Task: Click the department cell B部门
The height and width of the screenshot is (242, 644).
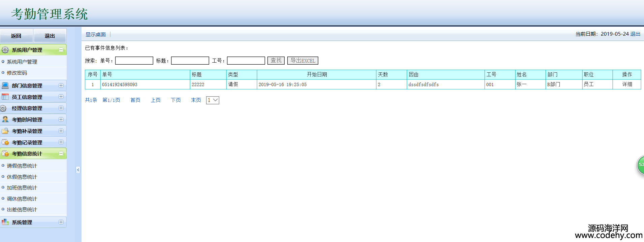Action: pyautogui.click(x=564, y=84)
